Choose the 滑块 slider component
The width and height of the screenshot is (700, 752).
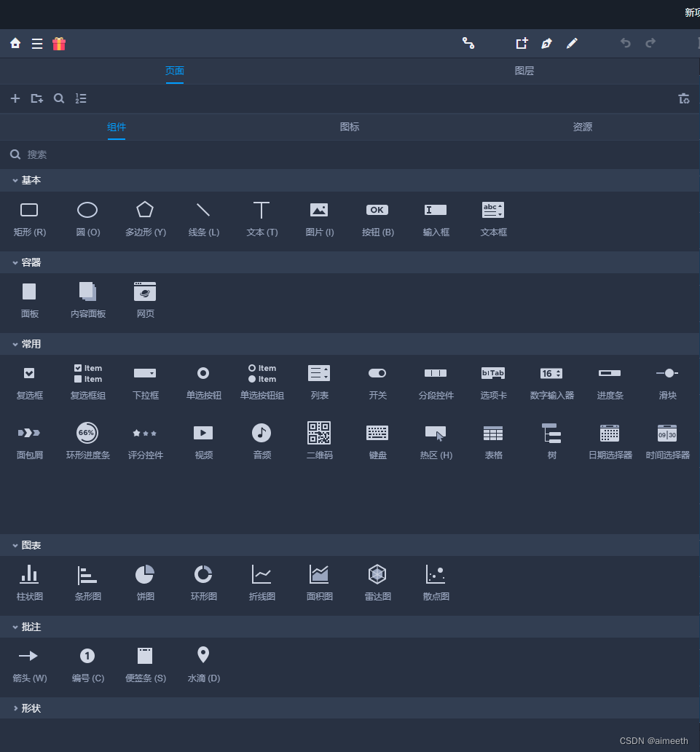pyautogui.click(x=667, y=383)
